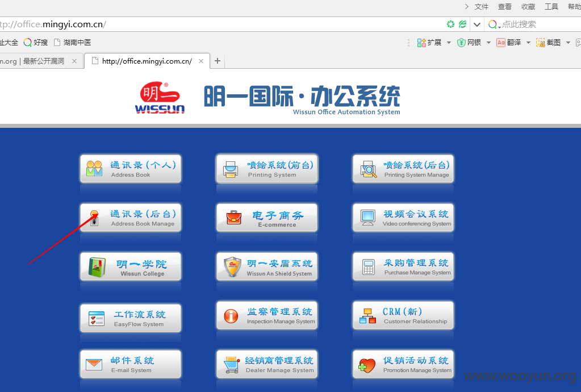Open 邮件系统 E-mail System

pos(131,365)
